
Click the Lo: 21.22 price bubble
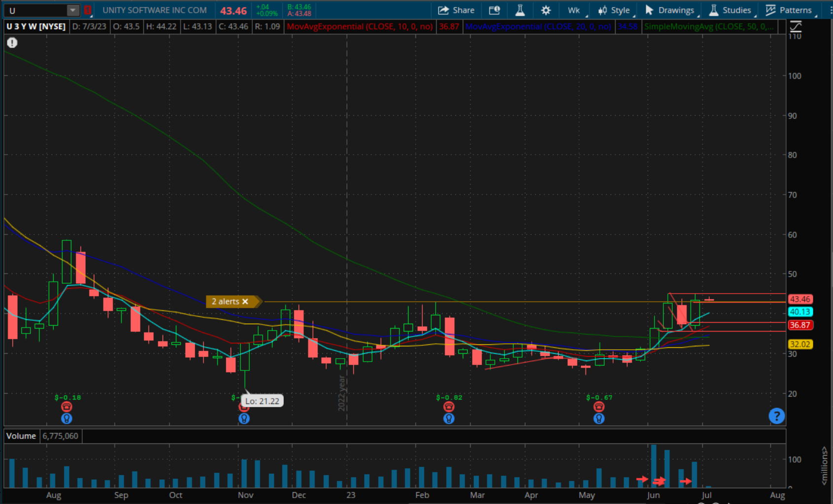262,401
